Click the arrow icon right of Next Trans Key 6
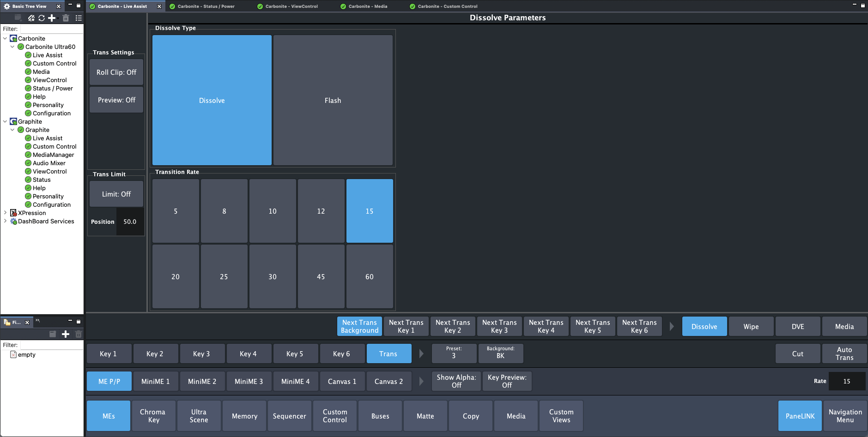This screenshot has width=868, height=437. [x=672, y=326]
